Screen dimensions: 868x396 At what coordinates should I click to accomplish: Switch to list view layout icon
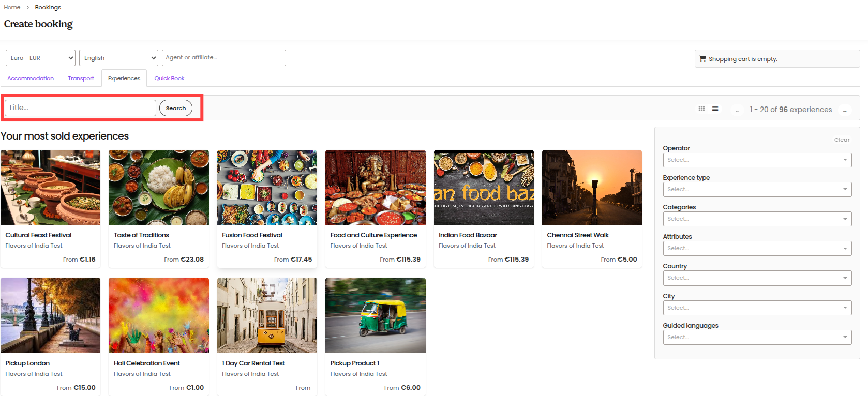715,109
